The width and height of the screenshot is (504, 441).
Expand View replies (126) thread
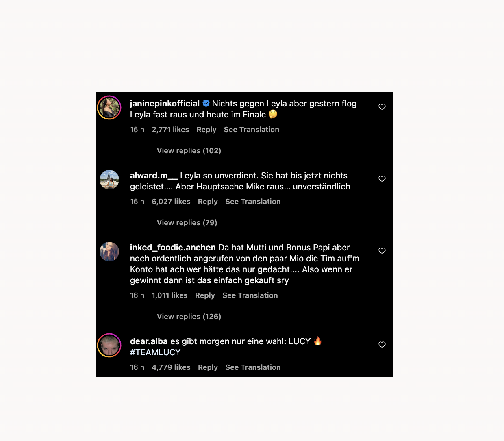click(x=189, y=317)
